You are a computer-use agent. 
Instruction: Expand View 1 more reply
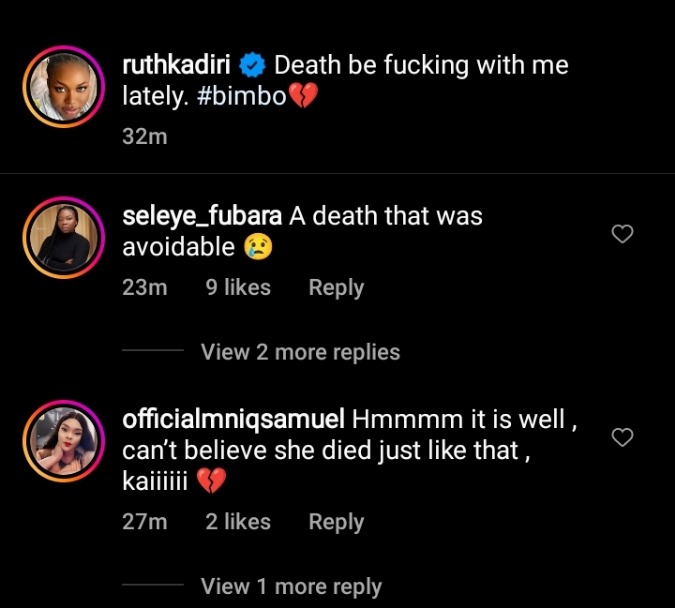pos(291,586)
